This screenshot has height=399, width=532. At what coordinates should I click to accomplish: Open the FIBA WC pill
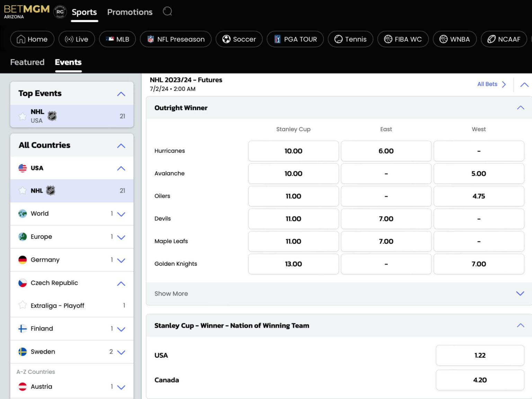(x=403, y=39)
